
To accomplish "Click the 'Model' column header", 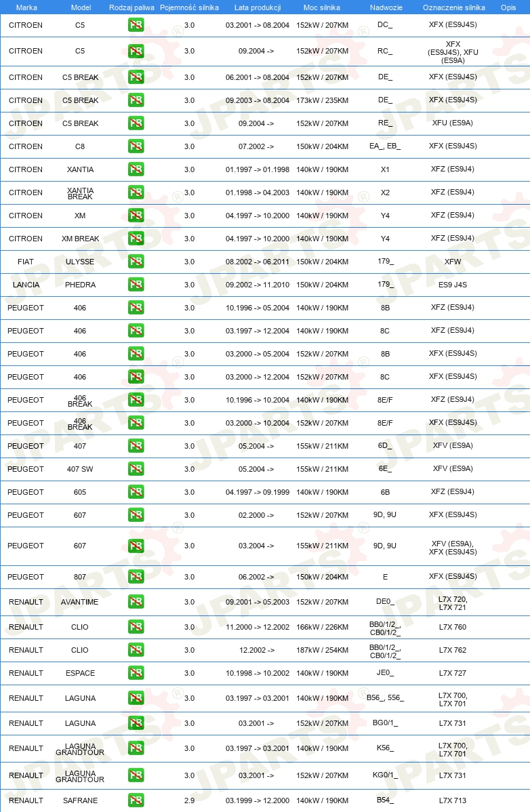I will click(81, 7).
